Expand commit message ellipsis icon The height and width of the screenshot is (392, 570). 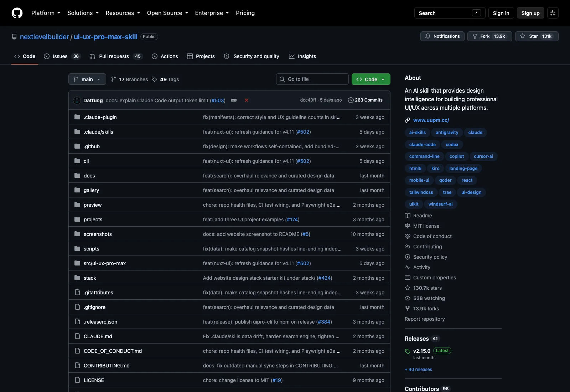pos(234,100)
